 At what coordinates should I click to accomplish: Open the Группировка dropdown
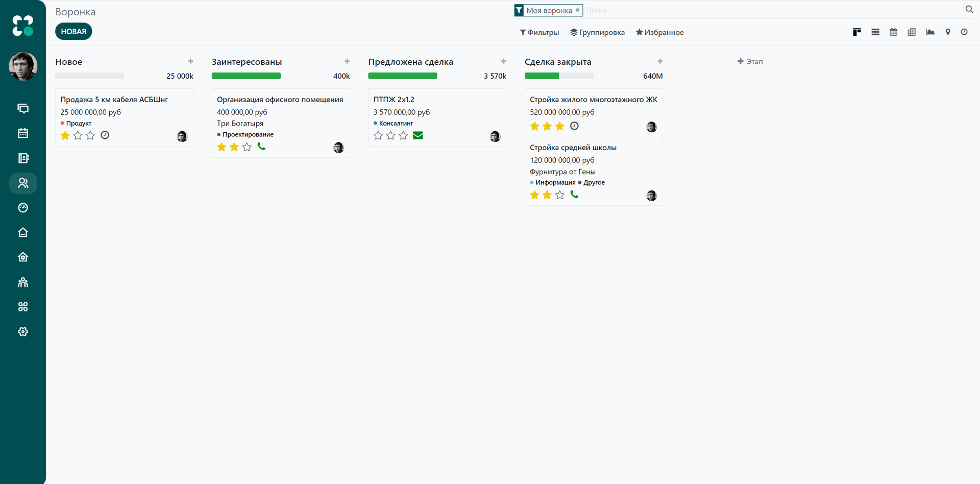point(597,32)
